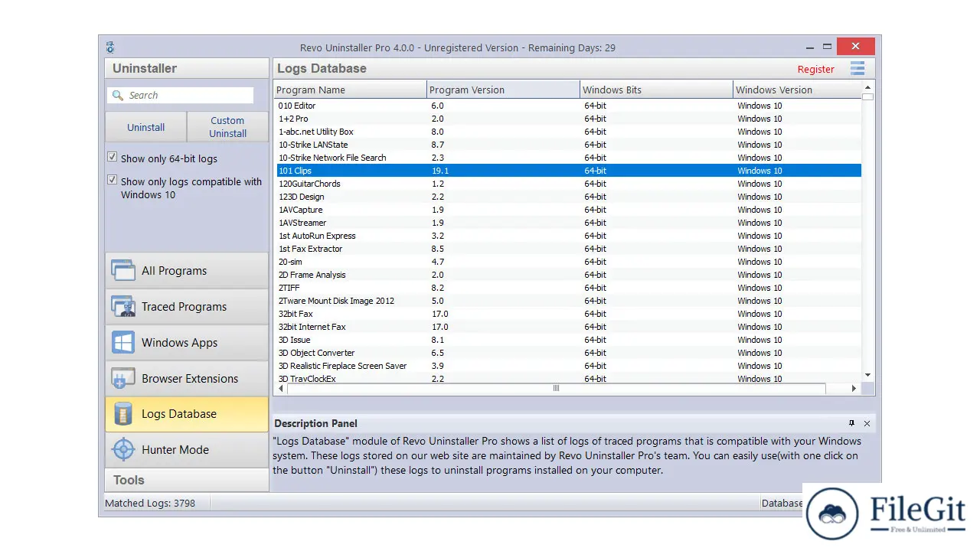Select the 1-abc.net Utility Box row

click(568, 132)
